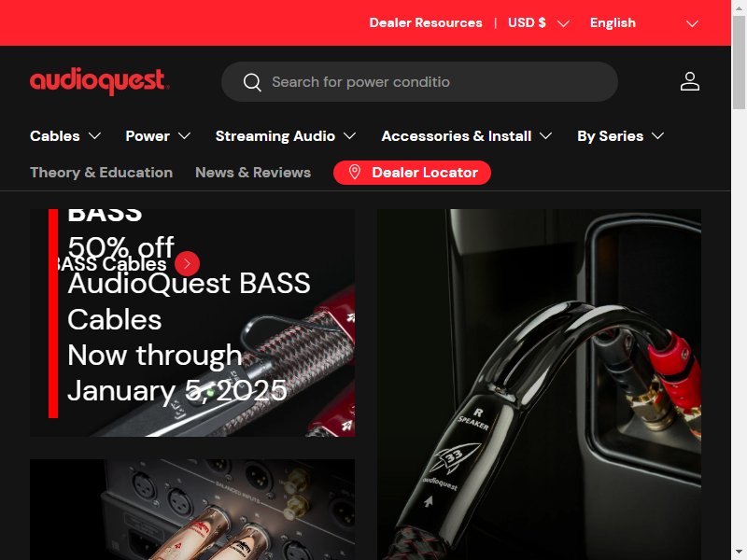Open Dealer Resources link
Screen dimensions: 747x560
[x=426, y=22]
